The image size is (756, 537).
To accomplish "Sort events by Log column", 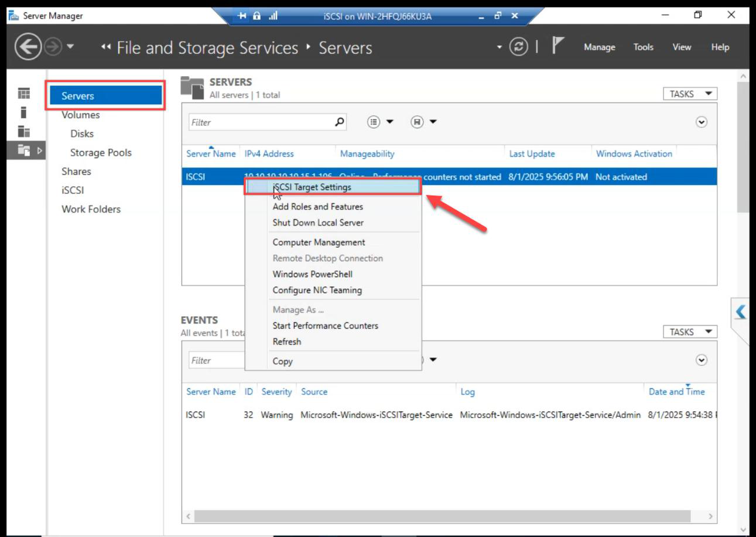I will coord(467,392).
